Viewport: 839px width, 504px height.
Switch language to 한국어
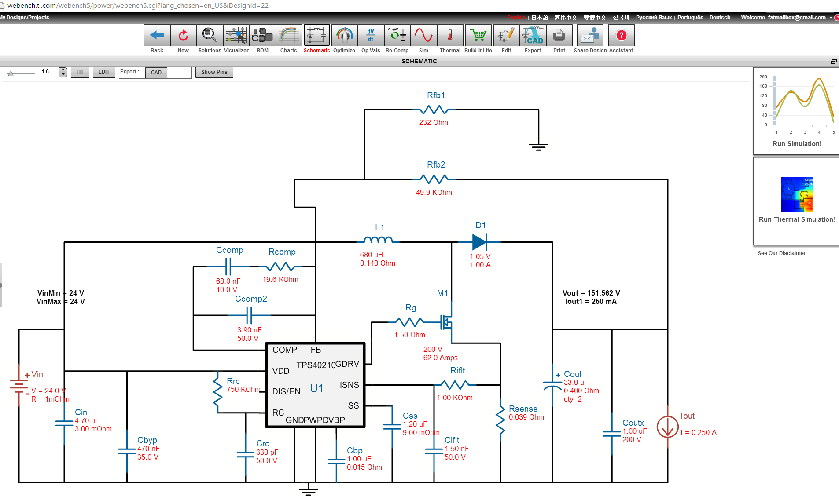pos(621,18)
